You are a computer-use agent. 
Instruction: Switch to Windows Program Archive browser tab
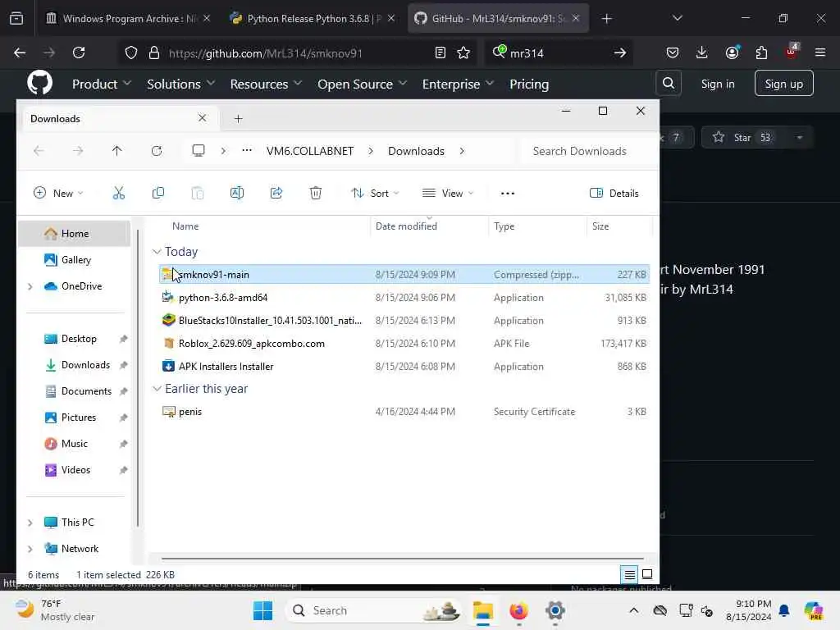(127, 19)
